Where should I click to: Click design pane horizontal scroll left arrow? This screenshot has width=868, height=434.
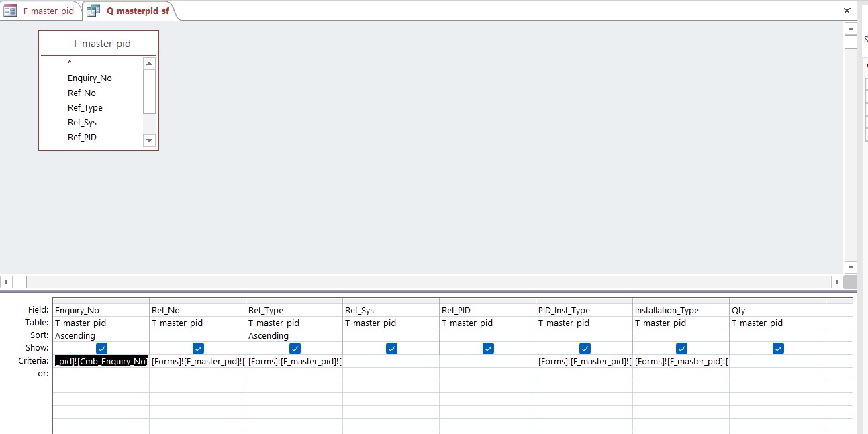tap(7, 282)
